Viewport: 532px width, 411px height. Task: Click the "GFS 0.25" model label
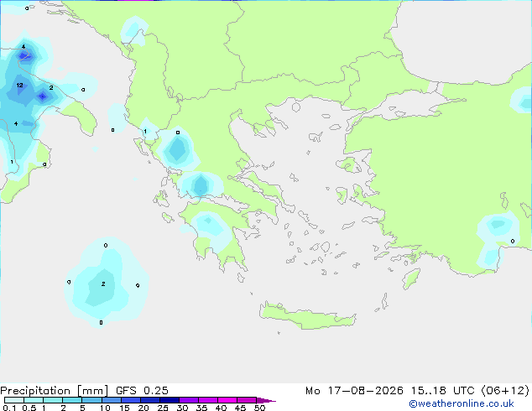pyautogui.click(x=142, y=391)
